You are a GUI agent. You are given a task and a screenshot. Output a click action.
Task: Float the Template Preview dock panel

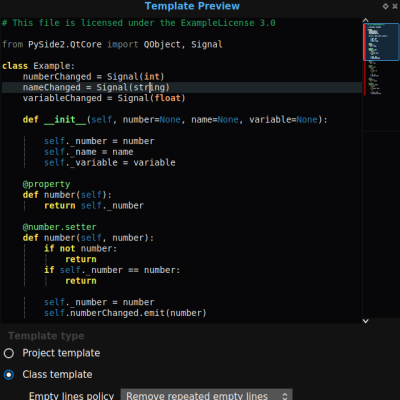(x=385, y=6)
